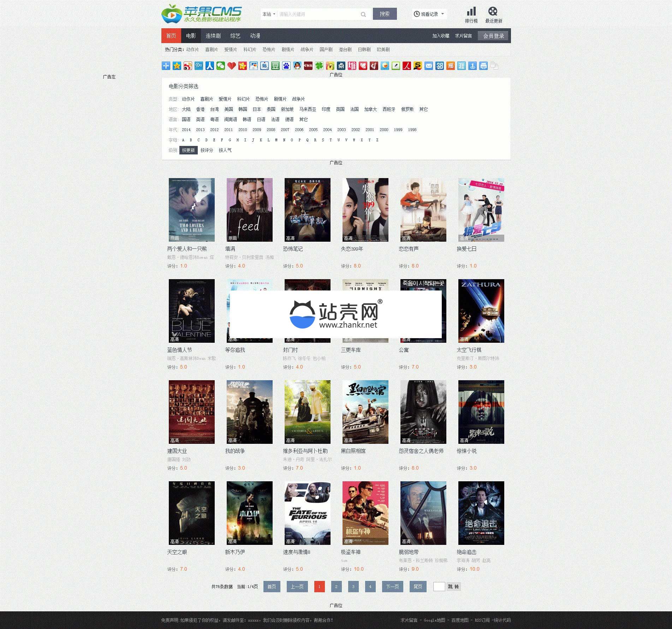Click 港台剧 in hot categories
Viewport: 672px width, 629px height.
345,49
